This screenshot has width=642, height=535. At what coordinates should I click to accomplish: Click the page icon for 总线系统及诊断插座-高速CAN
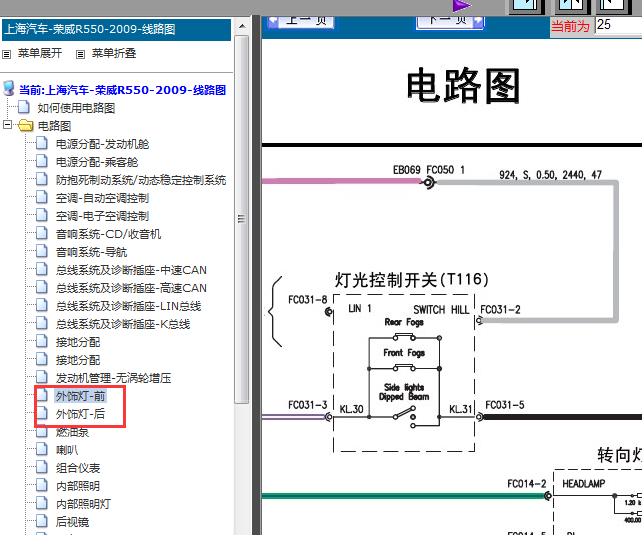click(x=41, y=287)
